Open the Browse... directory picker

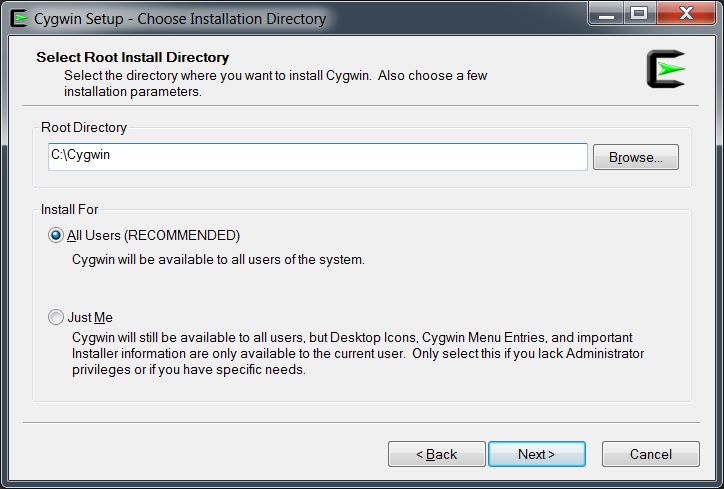pos(636,157)
